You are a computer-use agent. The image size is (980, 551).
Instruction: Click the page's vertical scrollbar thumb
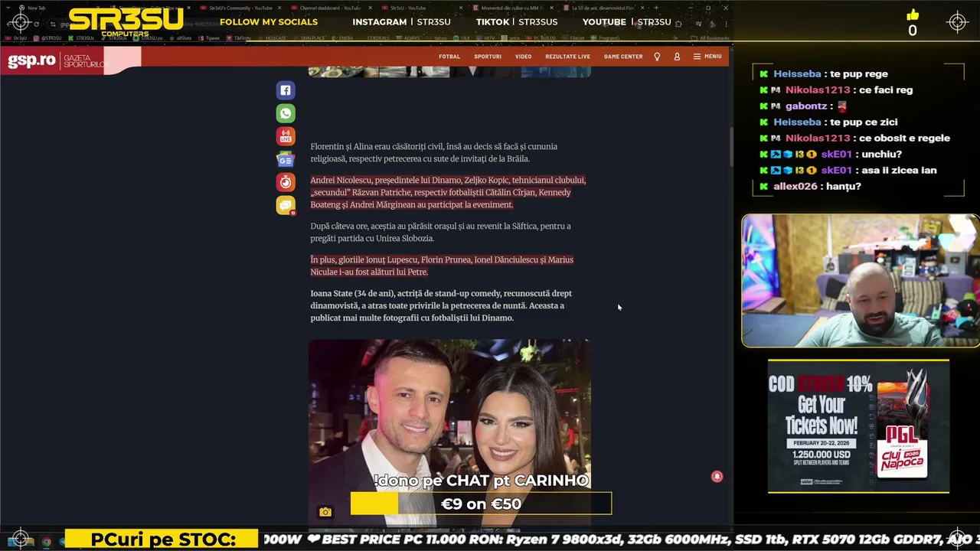coord(730,145)
